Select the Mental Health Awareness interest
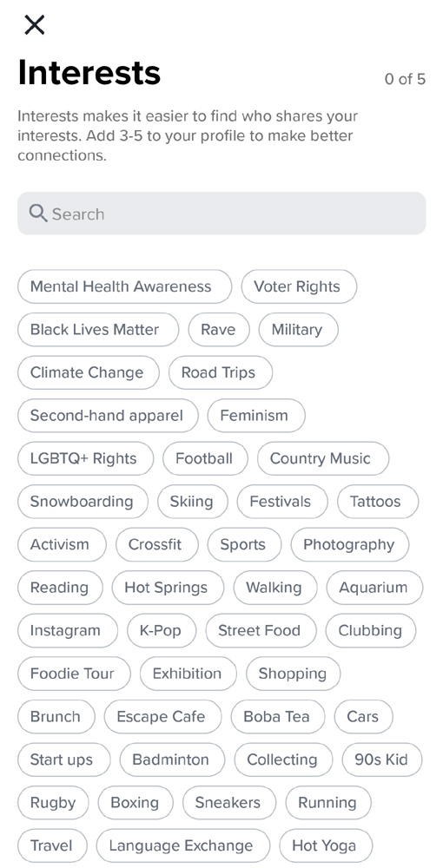443x868 pixels. coord(124,286)
